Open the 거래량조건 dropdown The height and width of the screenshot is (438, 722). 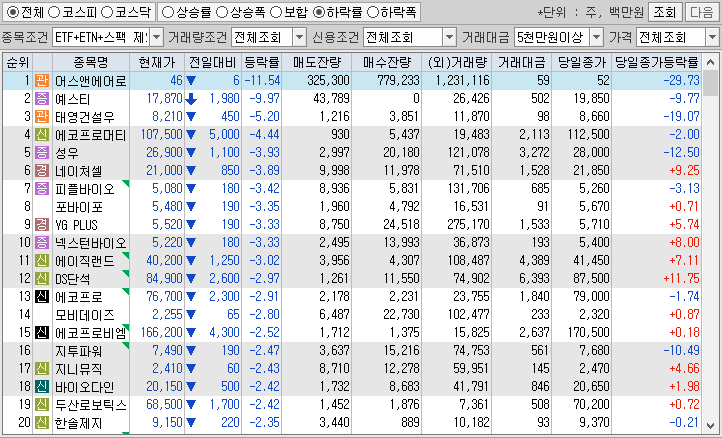[299, 37]
